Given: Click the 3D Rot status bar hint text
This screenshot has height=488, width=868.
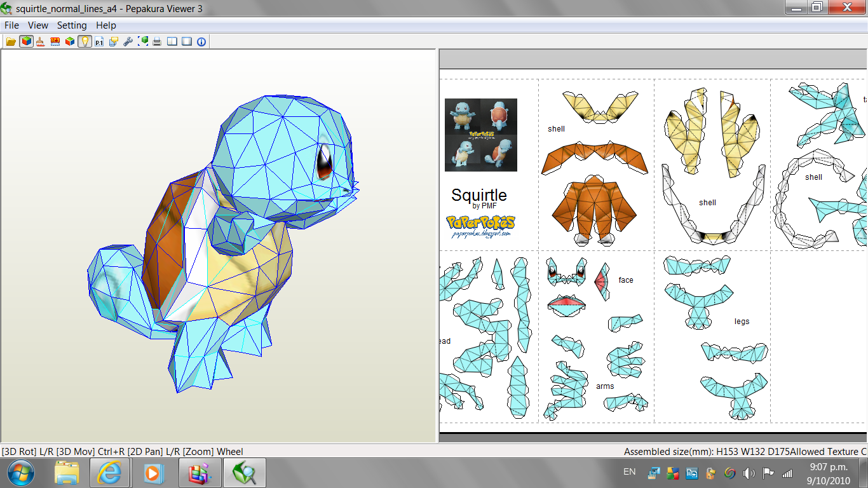Looking at the screenshot, I should pyautogui.click(x=123, y=452).
